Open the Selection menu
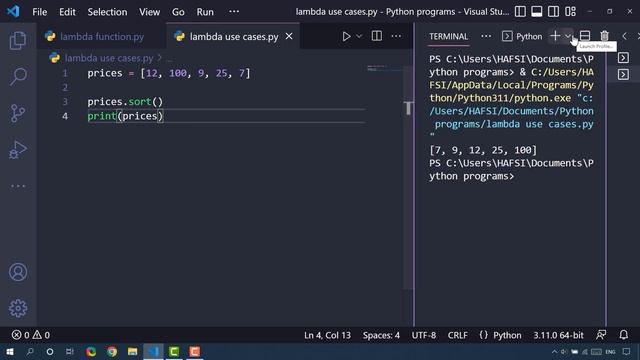The height and width of the screenshot is (360, 640). tap(107, 12)
